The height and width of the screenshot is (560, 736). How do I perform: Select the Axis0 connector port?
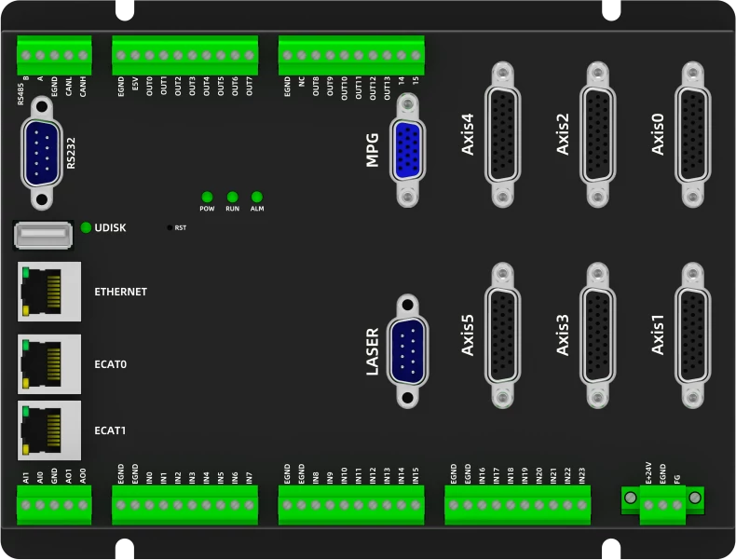pyautogui.click(x=692, y=134)
